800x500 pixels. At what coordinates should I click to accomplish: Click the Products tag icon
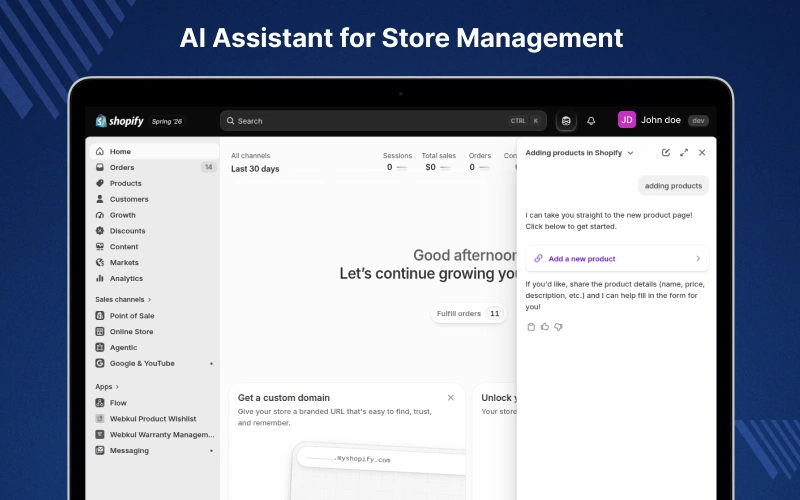pyautogui.click(x=100, y=183)
